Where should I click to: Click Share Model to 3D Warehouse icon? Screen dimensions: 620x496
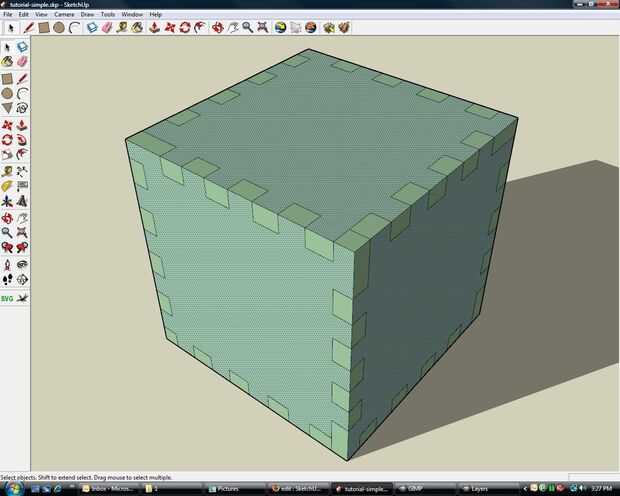coord(344,28)
